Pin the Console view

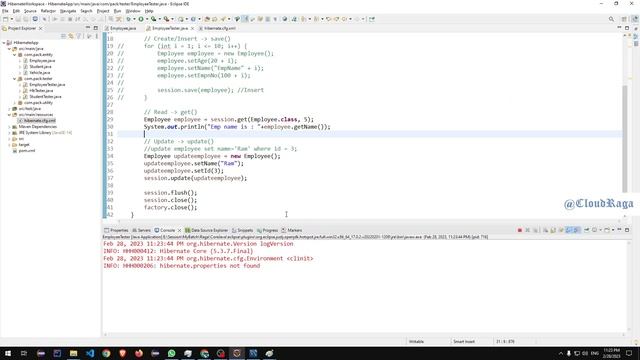[x=587, y=230]
